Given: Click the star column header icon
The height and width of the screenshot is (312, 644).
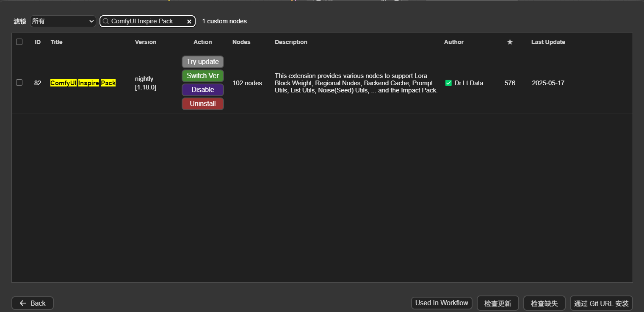Looking at the screenshot, I should pos(510,42).
